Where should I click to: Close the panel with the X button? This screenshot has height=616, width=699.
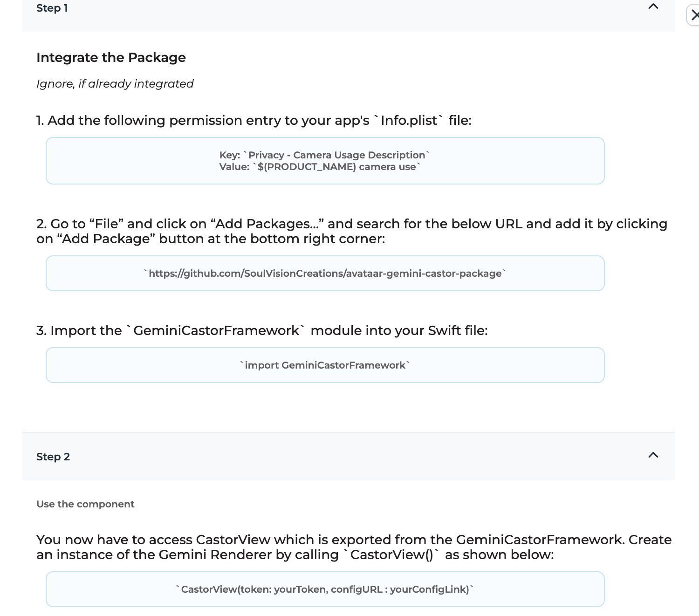(x=694, y=15)
